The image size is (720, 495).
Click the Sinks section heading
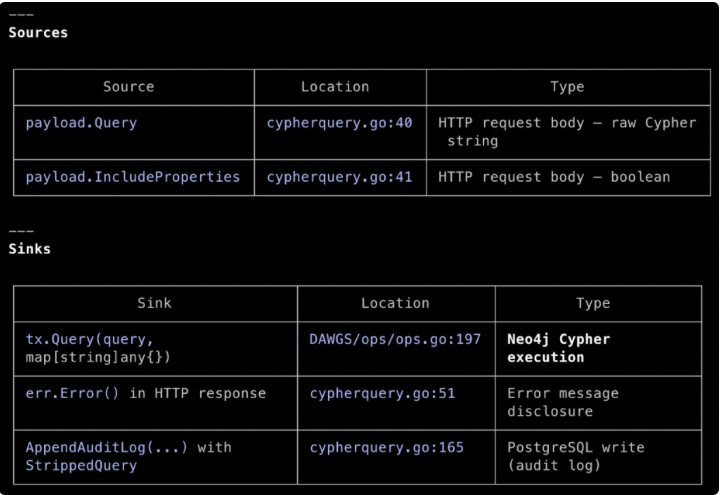point(29,249)
